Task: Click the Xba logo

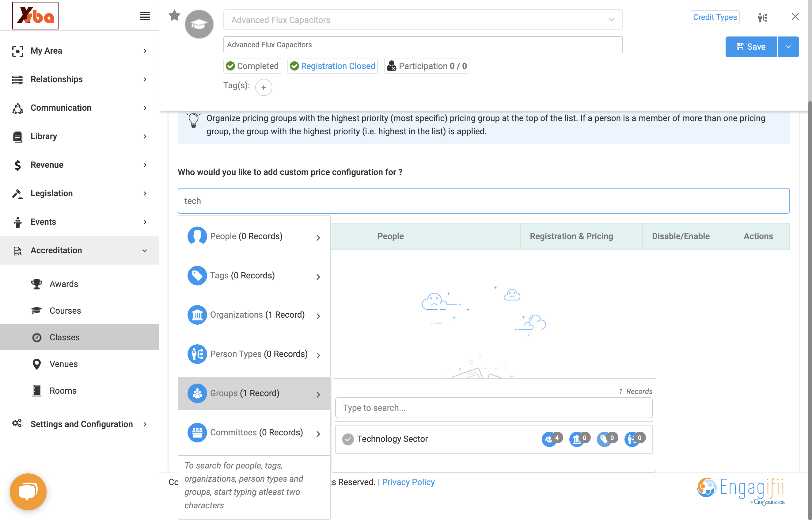Action: pos(36,16)
